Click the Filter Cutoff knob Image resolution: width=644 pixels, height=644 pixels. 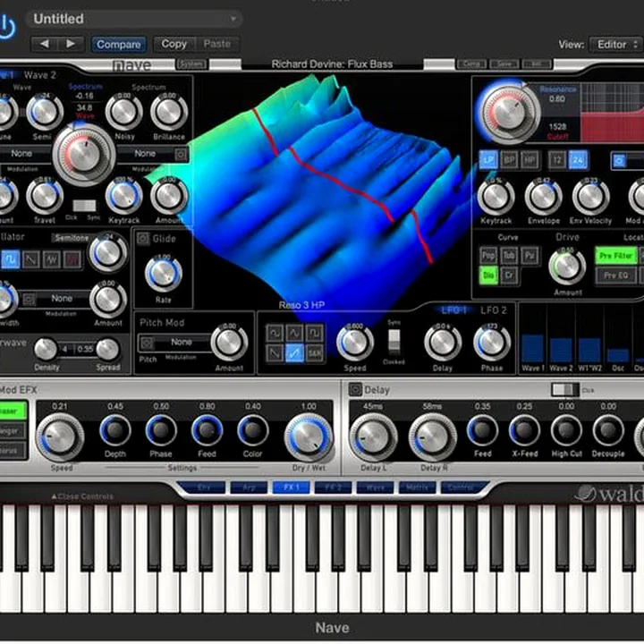point(509,112)
